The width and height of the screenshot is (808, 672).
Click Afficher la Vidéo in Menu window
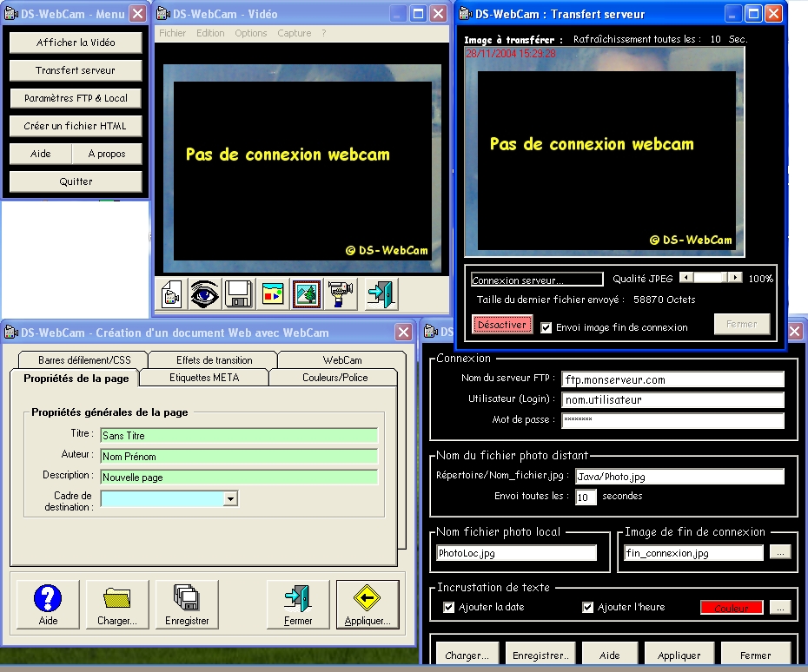point(76,43)
